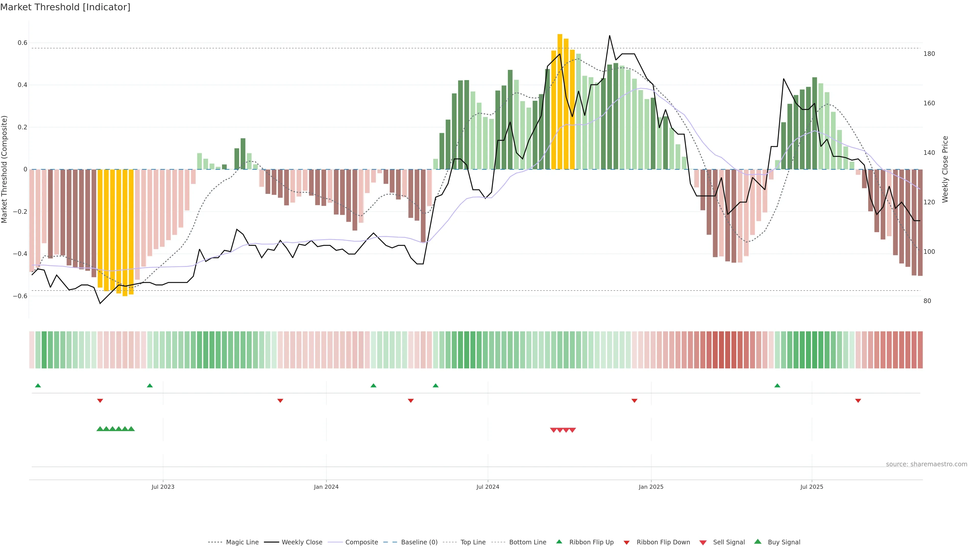
Task: Click the Sell Signal legend triangle icon
Action: click(x=703, y=542)
